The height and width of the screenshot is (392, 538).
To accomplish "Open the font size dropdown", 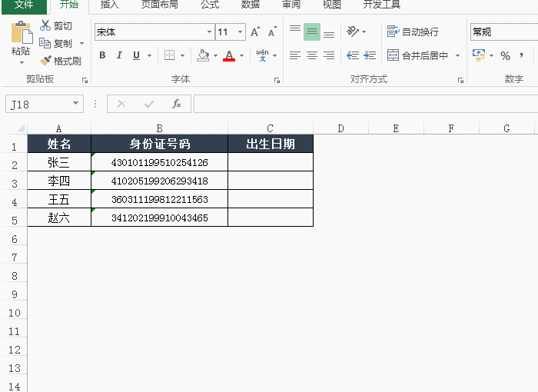I will (x=240, y=32).
